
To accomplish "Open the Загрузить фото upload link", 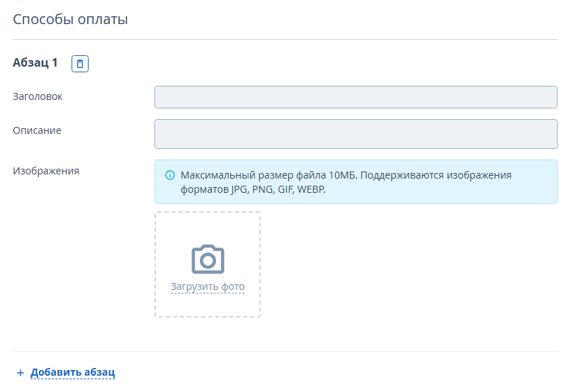I will (x=208, y=286).
